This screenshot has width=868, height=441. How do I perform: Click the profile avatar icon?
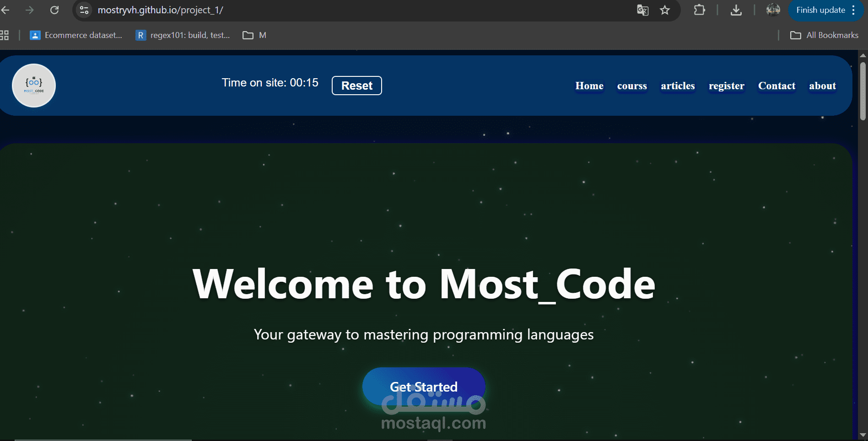coord(773,10)
